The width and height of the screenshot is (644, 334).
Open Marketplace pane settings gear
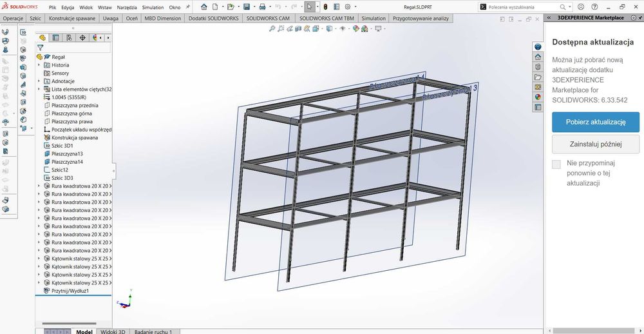pos(633,17)
